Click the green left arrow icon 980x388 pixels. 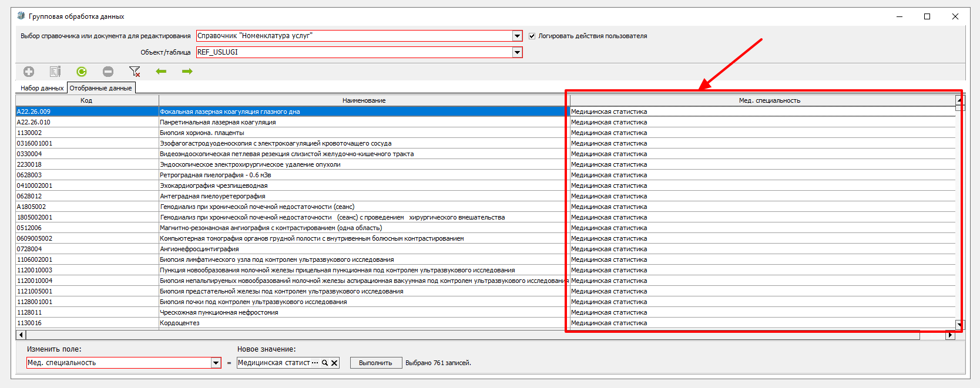(161, 72)
